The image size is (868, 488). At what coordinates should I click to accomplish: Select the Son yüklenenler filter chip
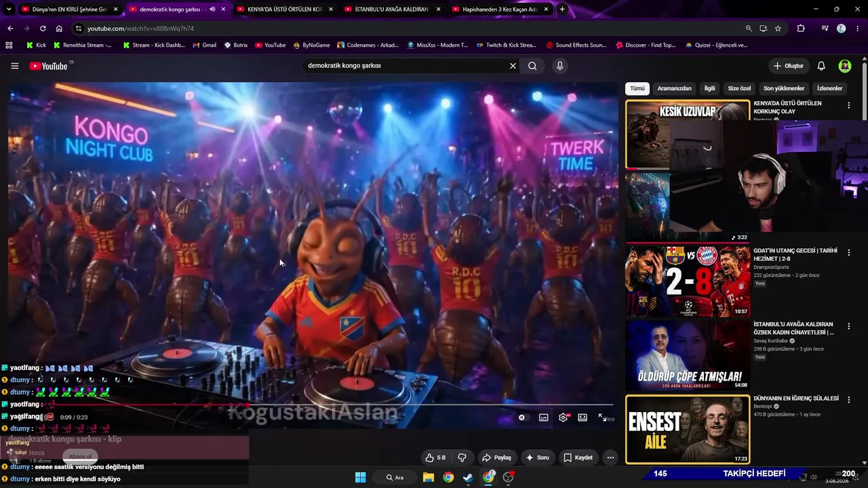tap(784, 89)
